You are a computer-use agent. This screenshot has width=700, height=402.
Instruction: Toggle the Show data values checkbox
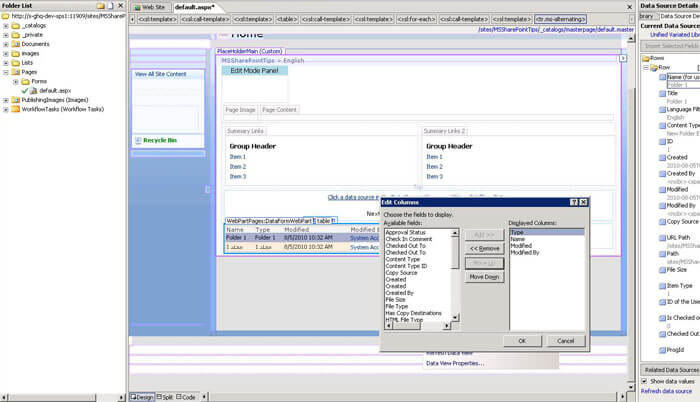point(644,381)
